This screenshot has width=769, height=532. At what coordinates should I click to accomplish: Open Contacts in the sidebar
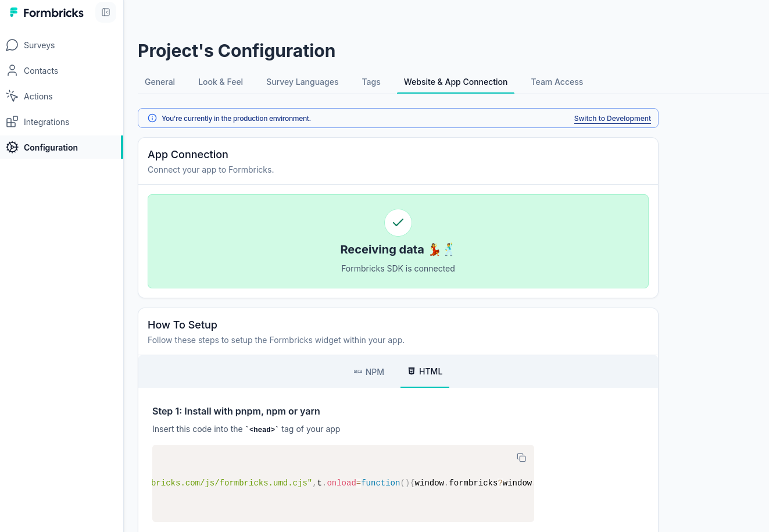[x=62, y=71]
